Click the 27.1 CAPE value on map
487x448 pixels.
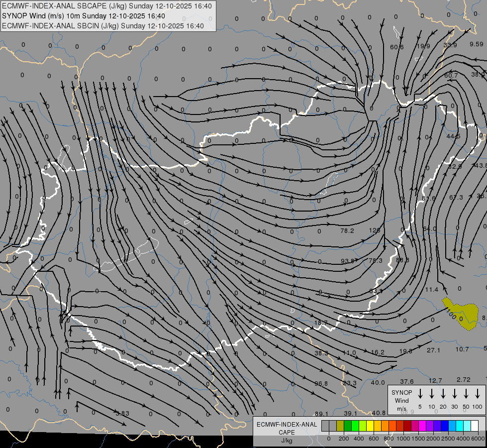[433, 350]
